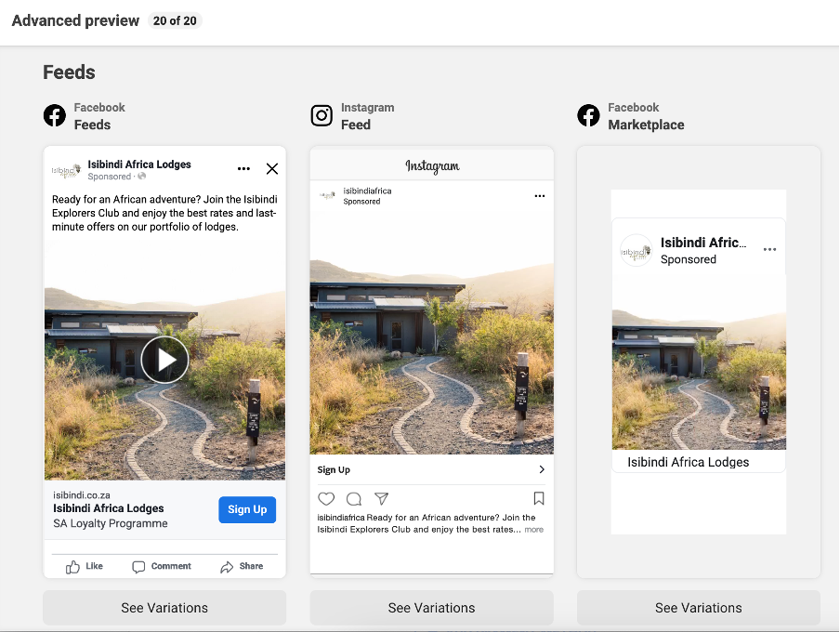Open Isibindi Africa Lodges page name in Feeds ad
The image size is (840, 632).
139,164
